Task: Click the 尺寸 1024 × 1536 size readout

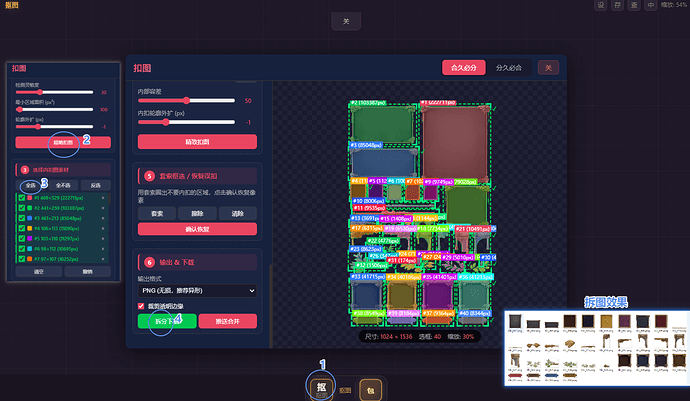Action: pyautogui.click(x=389, y=336)
